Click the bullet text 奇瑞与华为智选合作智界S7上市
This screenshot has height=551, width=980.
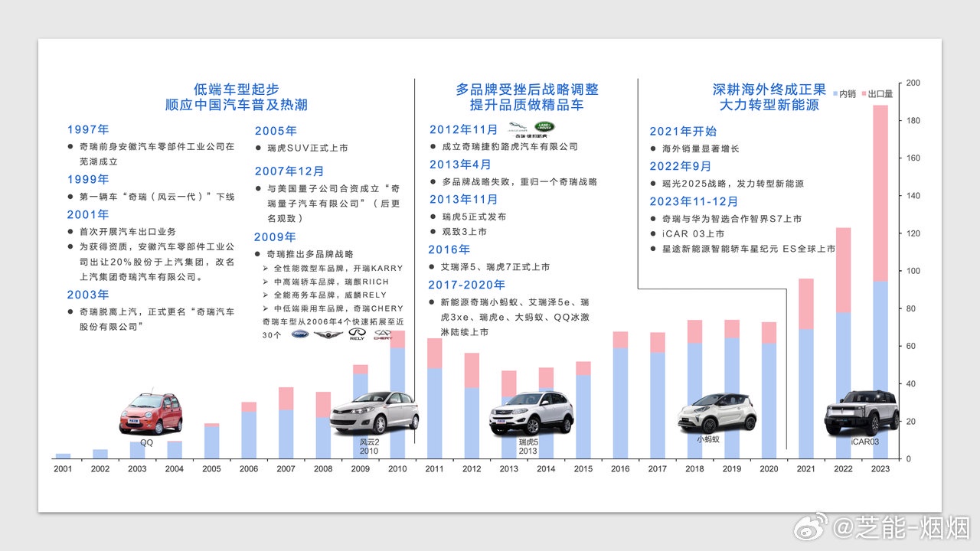(x=733, y=219)
